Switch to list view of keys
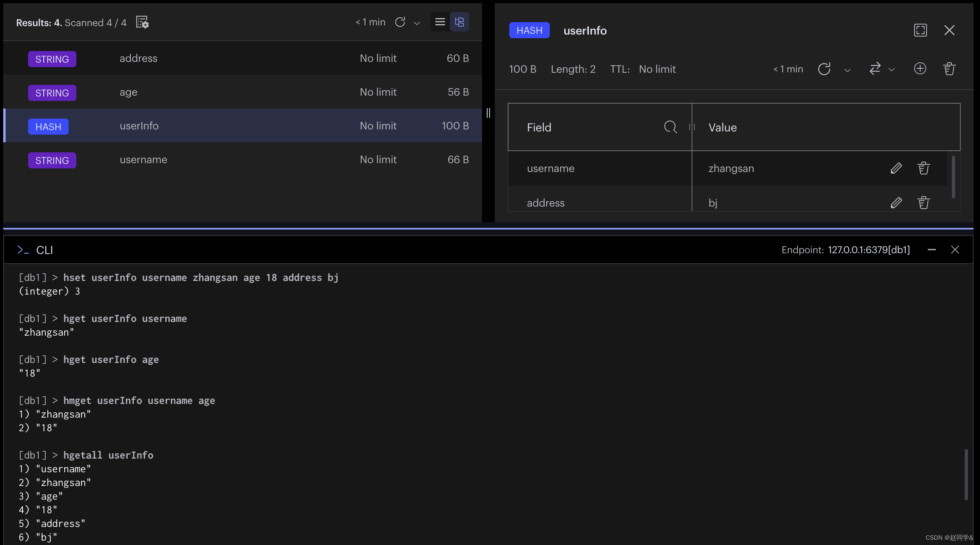The image size is (980, 545). point(440,22)
